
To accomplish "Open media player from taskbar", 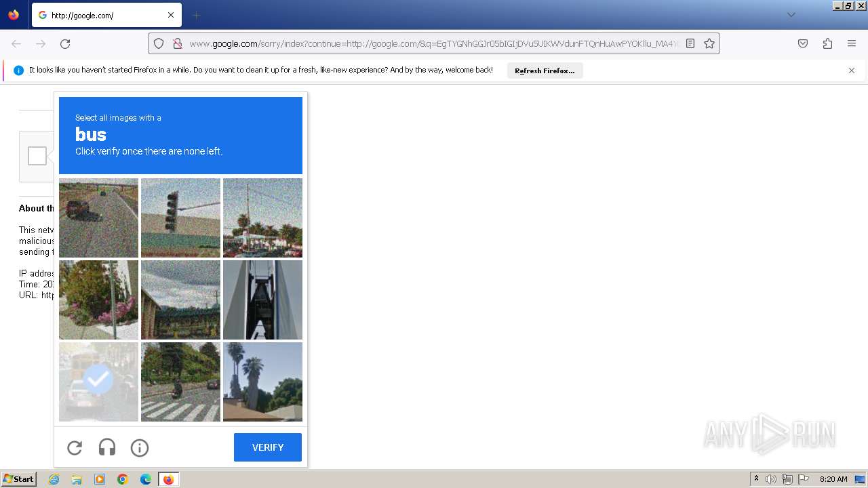I will tap(100, 479).
